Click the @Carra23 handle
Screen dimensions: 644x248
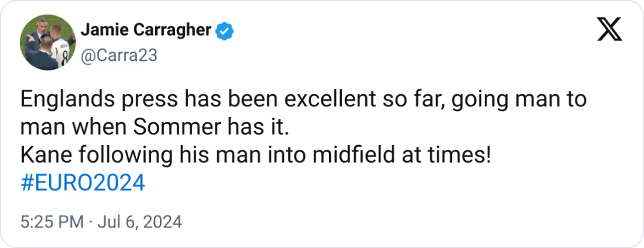pyautogui.click(x=119, y=55)
